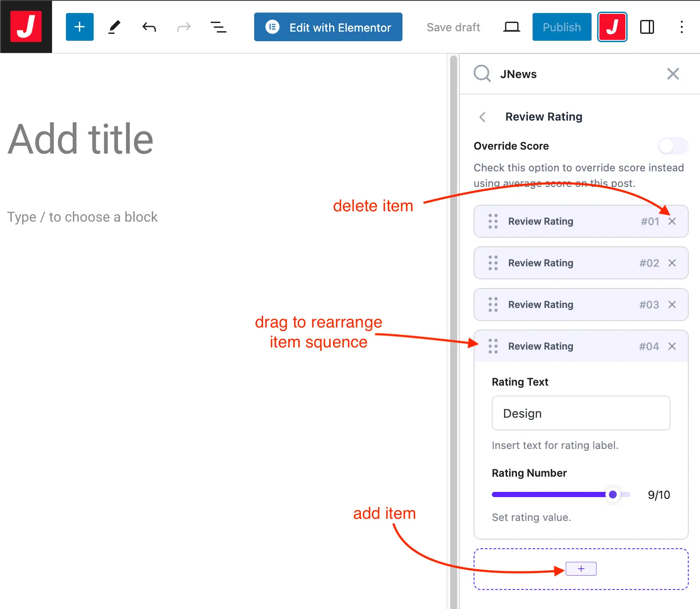The height and width of the screenshot is (609, 700).
Task: Go back using Review Rating chevron
Action: coord(482,117)
